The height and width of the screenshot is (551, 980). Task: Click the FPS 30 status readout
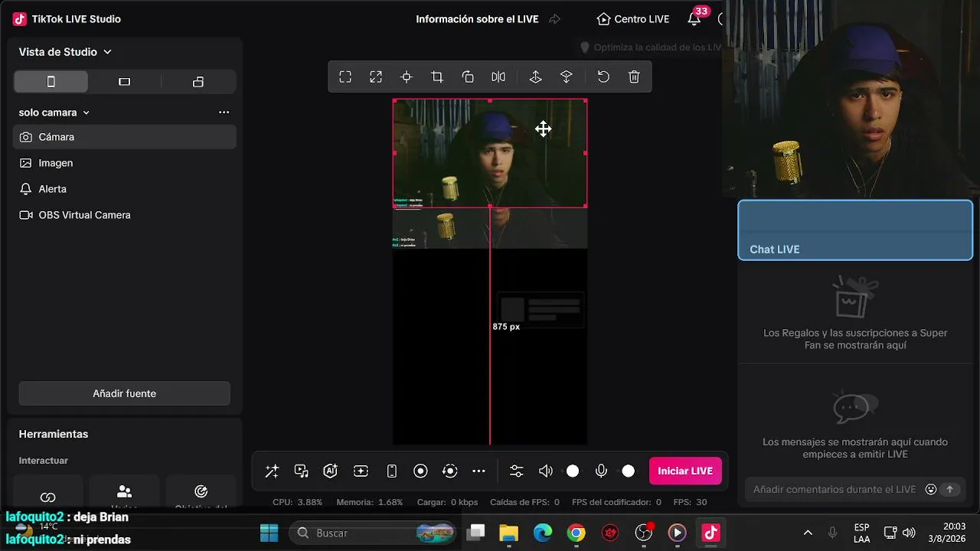[690, 502]
